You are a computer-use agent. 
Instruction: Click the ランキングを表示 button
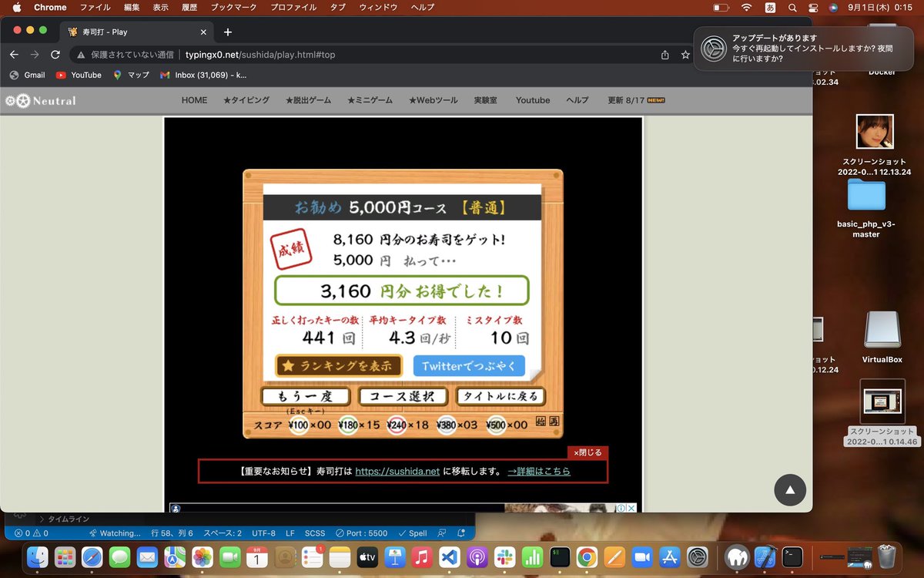click(x=339, y=365)
